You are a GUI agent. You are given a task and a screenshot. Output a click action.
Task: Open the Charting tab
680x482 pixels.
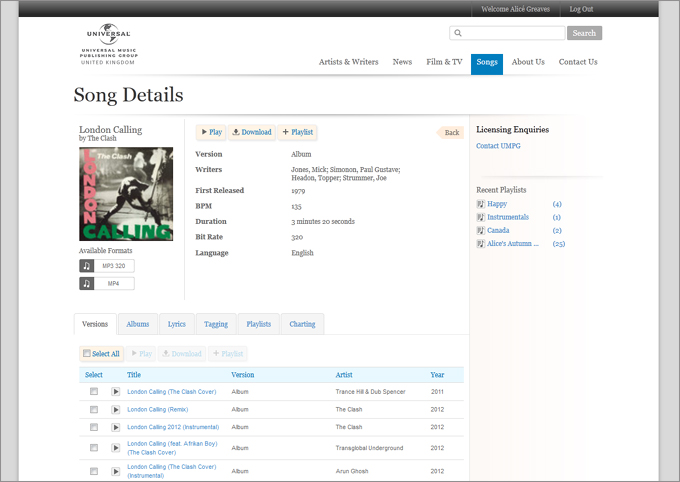[302, 324]
